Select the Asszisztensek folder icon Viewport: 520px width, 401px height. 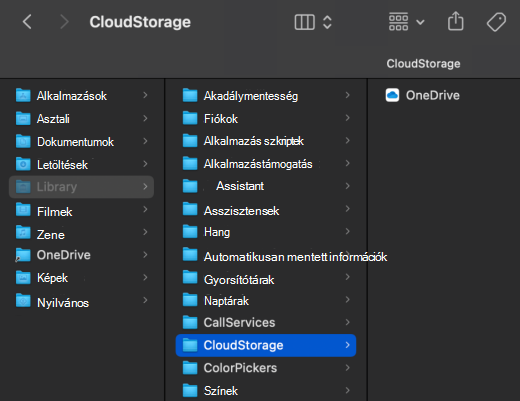click(190, 209)
